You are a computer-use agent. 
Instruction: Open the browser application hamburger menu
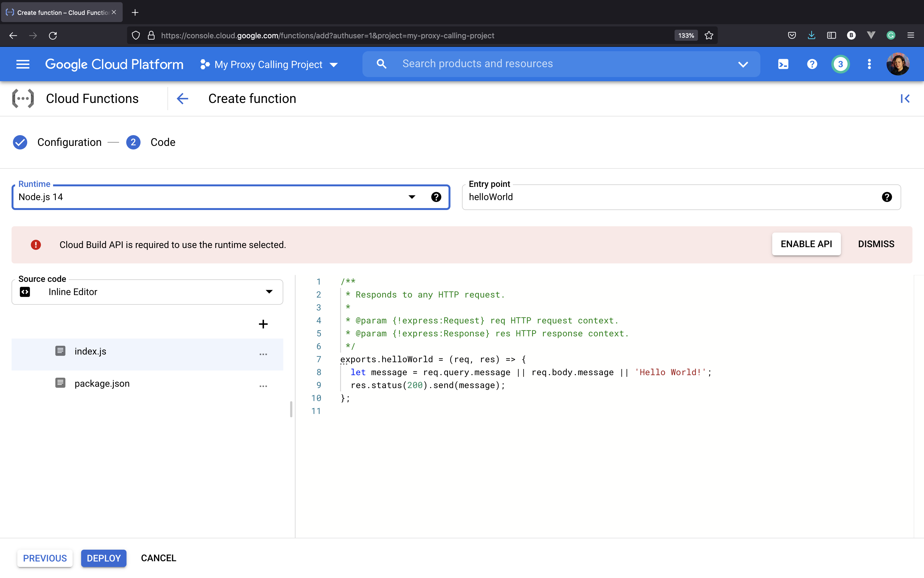click(911, 36)
